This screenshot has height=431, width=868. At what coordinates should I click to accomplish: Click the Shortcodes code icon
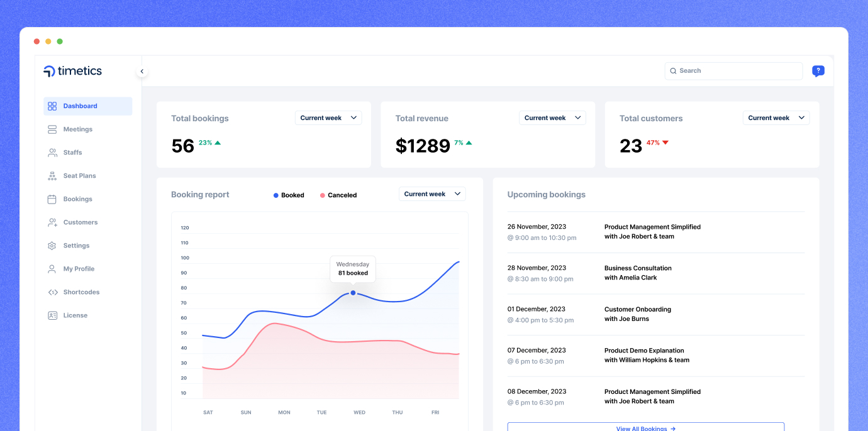52,292
